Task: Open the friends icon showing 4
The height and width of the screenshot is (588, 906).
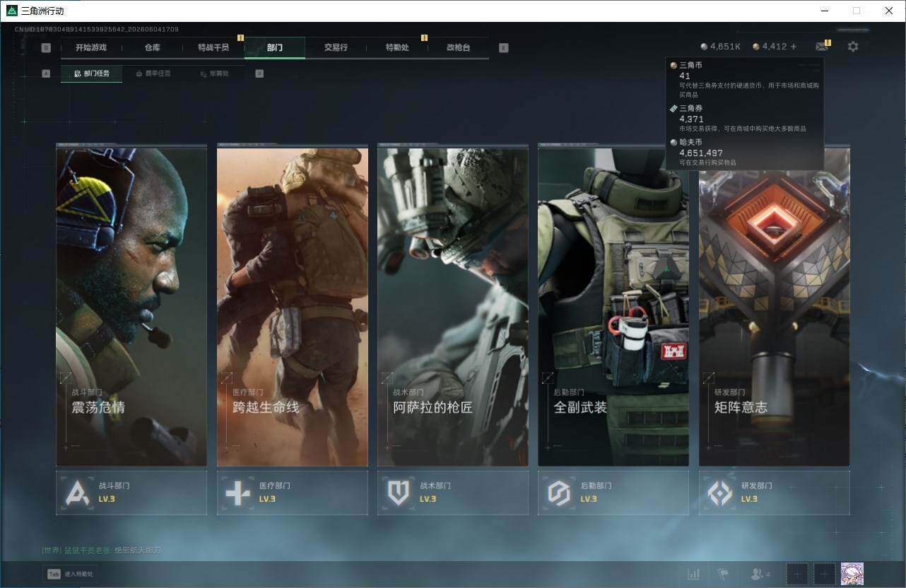Action: pyautogui.click(x=760, y=574)
